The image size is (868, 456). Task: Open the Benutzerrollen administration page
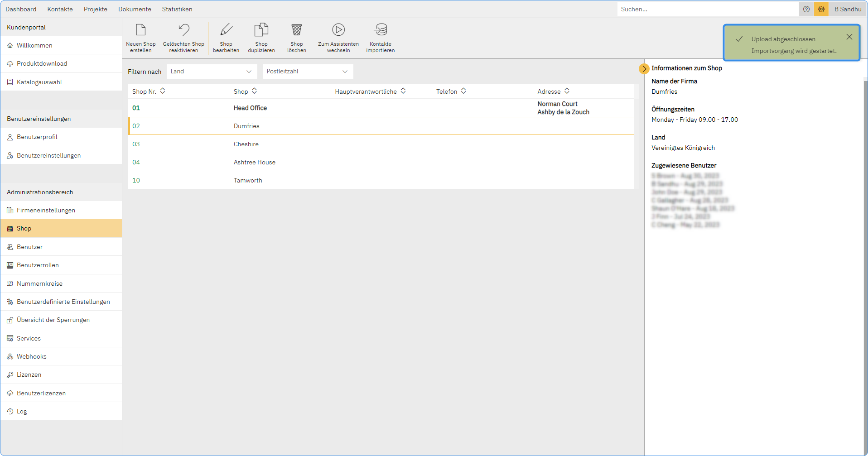pos(38,265)
